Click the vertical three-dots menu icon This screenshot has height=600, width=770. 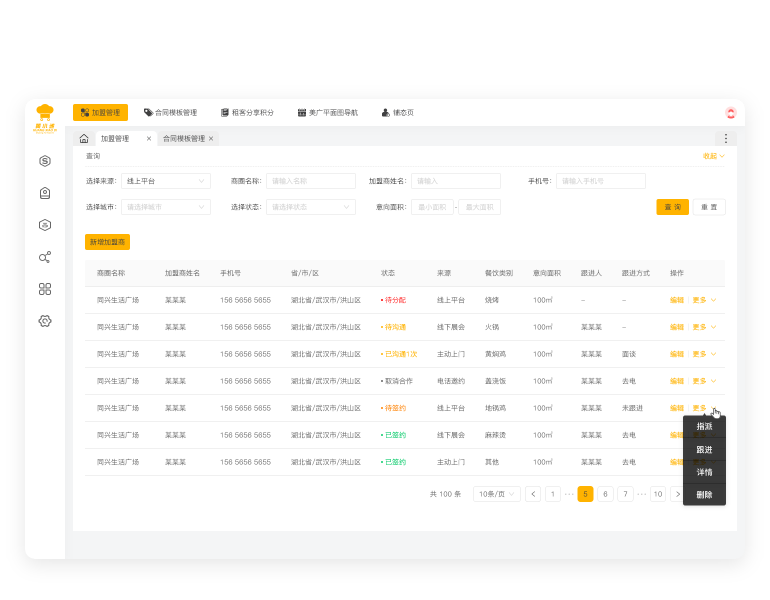[726, 139]
